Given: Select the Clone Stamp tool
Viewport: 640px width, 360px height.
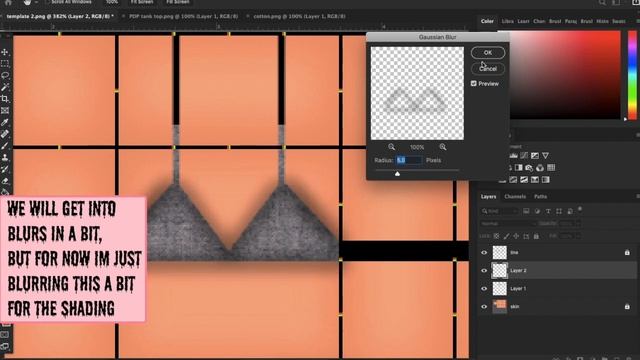Looking at the screenshot, I should (x=5, y=158).
